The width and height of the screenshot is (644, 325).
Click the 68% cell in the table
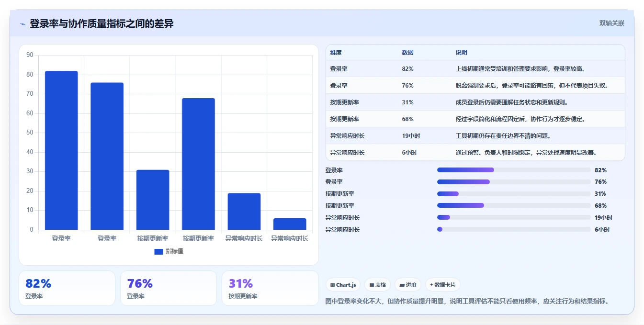pyautogui.click(x=408, y=119)
